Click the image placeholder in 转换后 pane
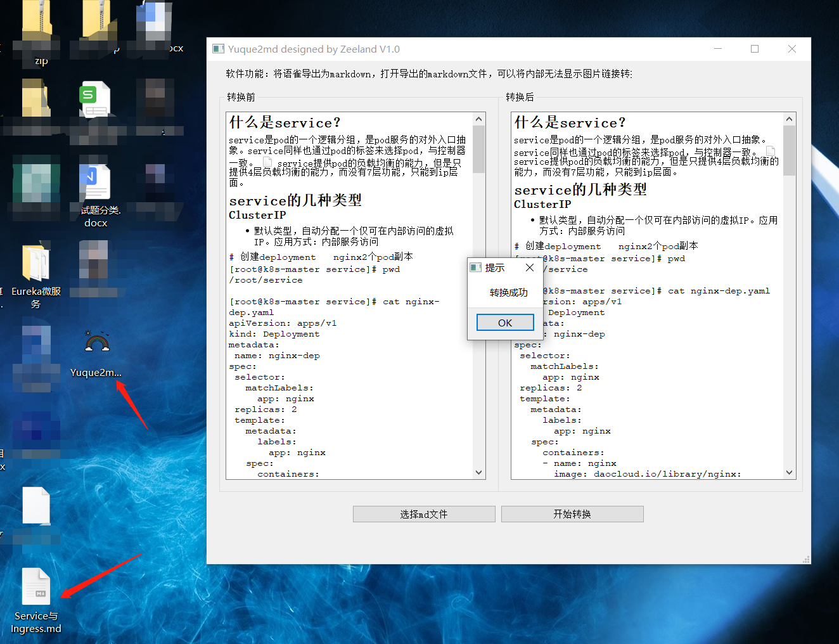 pos(771,151)
